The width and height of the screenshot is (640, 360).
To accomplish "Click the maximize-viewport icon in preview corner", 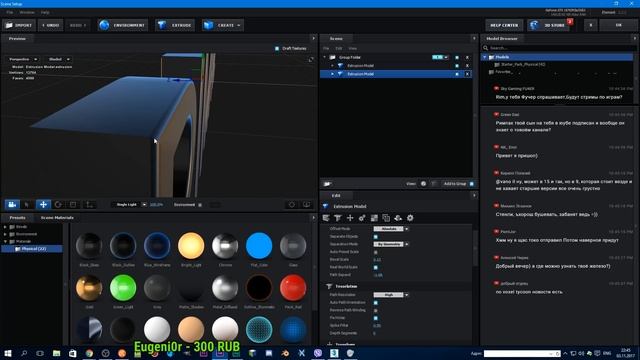I will 311,60.
